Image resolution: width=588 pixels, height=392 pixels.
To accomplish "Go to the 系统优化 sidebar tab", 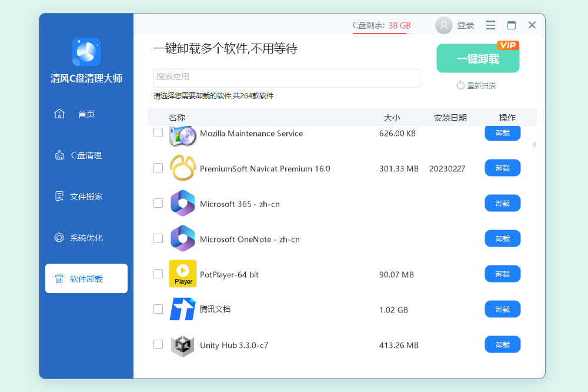I will click(x=86, y=238).
